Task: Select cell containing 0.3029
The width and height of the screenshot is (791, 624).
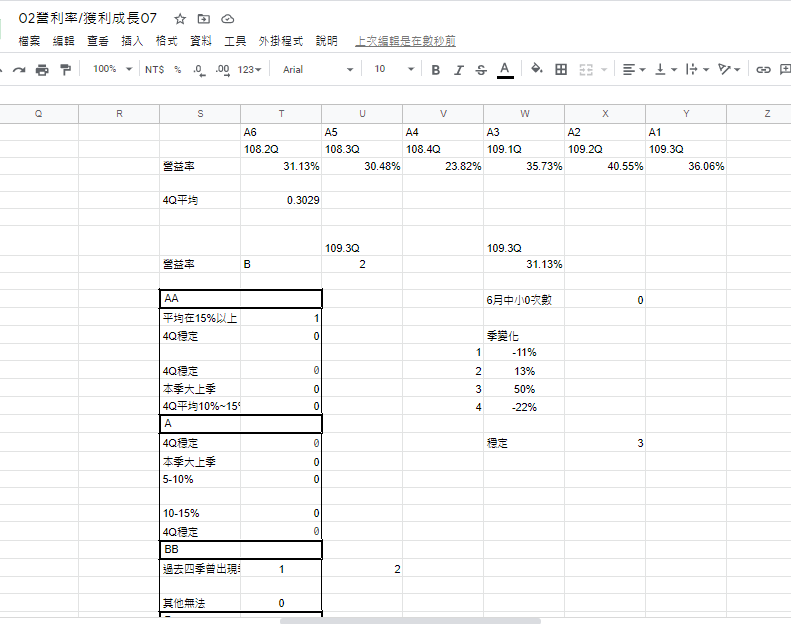Action: [281, 201]
